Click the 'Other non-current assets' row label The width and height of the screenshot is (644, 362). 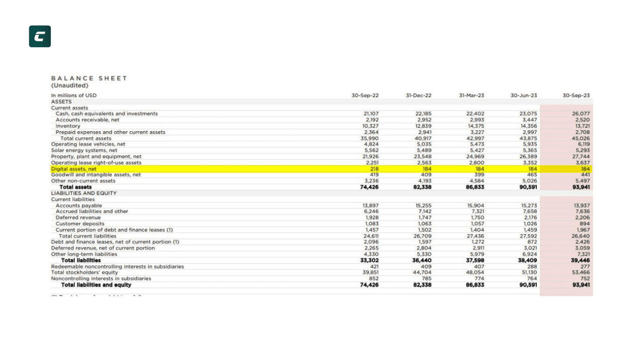click(83, 181)
